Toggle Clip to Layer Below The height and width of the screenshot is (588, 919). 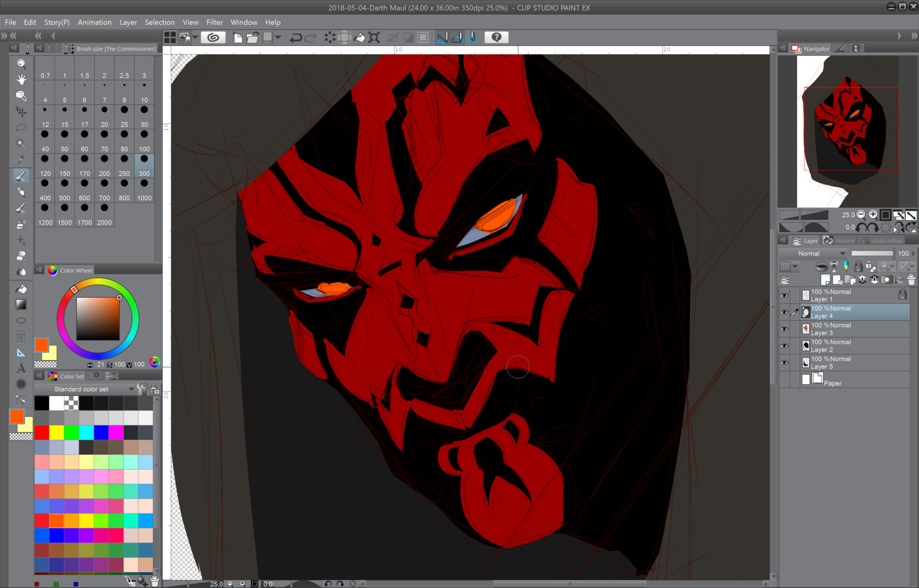[822, 266]
